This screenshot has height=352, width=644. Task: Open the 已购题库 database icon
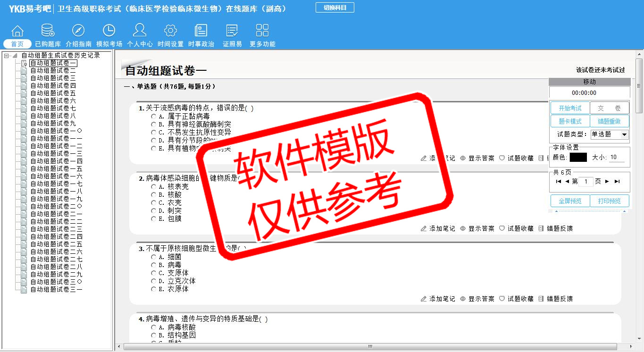48,31
